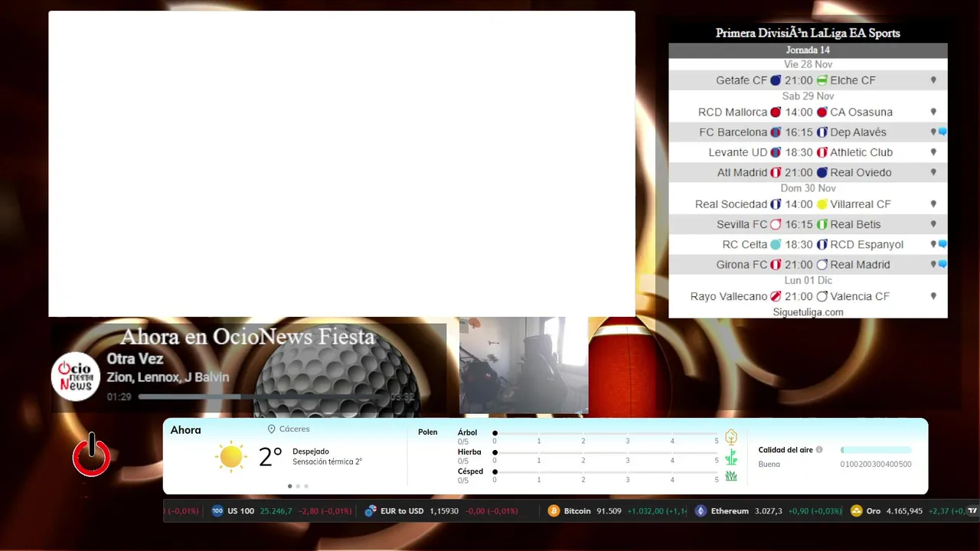
Task: Click the Dom 30 Nov date row
Action: point(808,188)
